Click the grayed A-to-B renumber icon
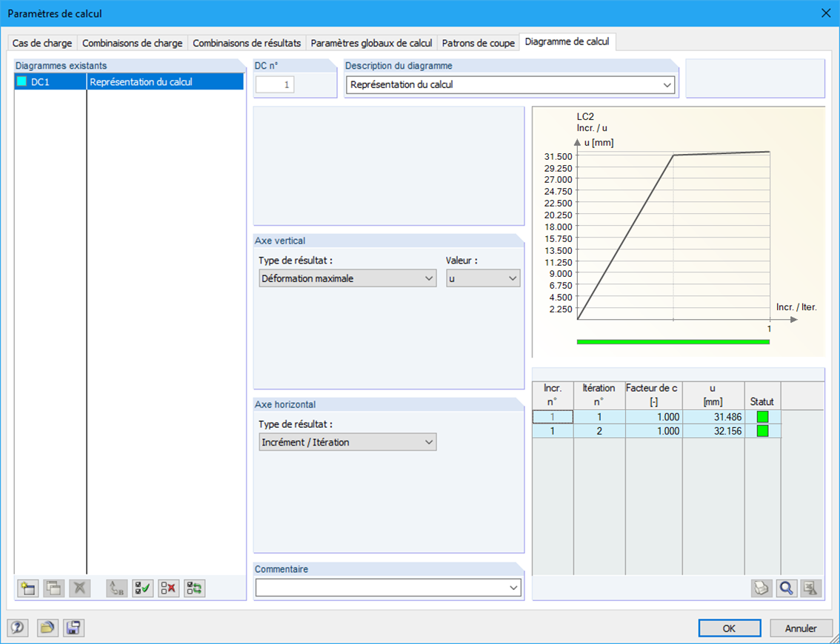This screenshot has height=644, width=840. coord(116,588)
